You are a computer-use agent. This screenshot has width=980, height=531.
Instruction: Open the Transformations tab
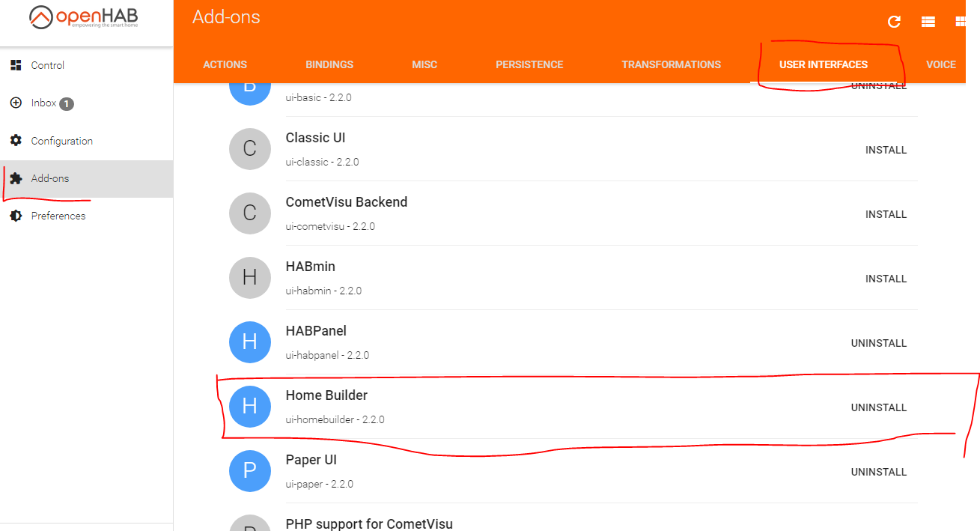coord(671,64)
